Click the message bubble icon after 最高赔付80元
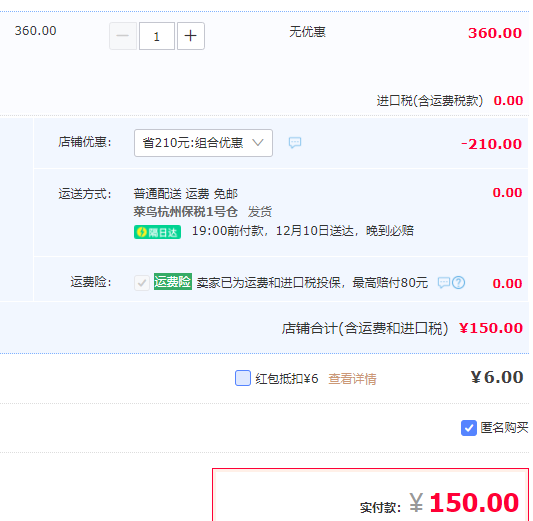Viewport: 533px width, 521px height. pyautogui.click(x=444, y=282)
